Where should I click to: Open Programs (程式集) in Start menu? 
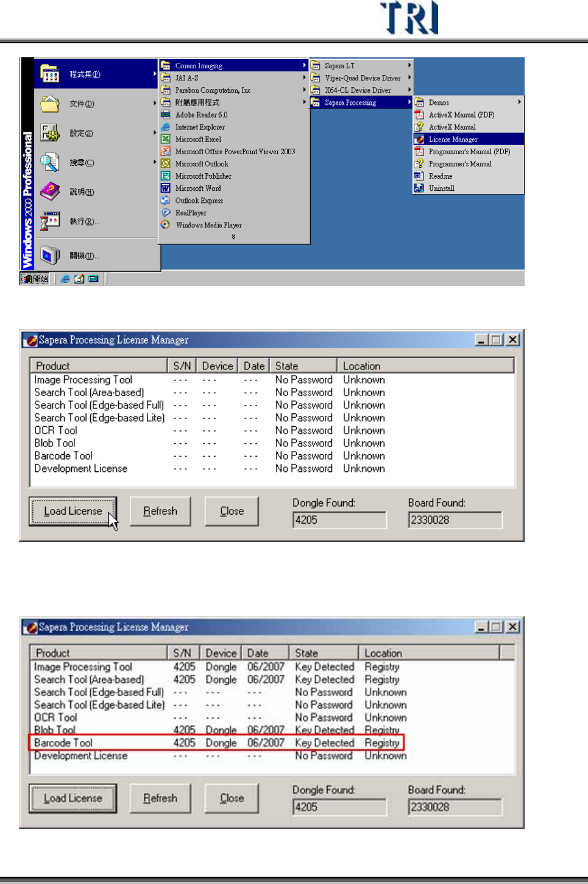pos(97,74)
